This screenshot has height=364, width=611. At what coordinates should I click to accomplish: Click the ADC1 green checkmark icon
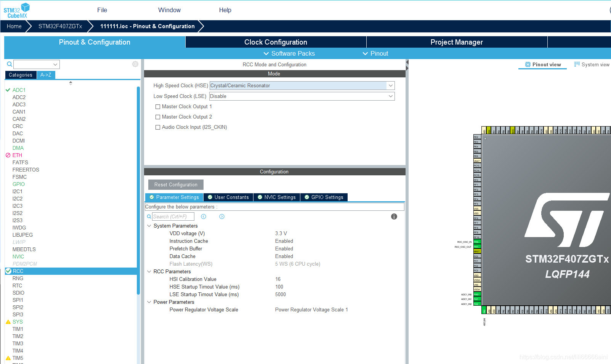(x=8, y=90)
